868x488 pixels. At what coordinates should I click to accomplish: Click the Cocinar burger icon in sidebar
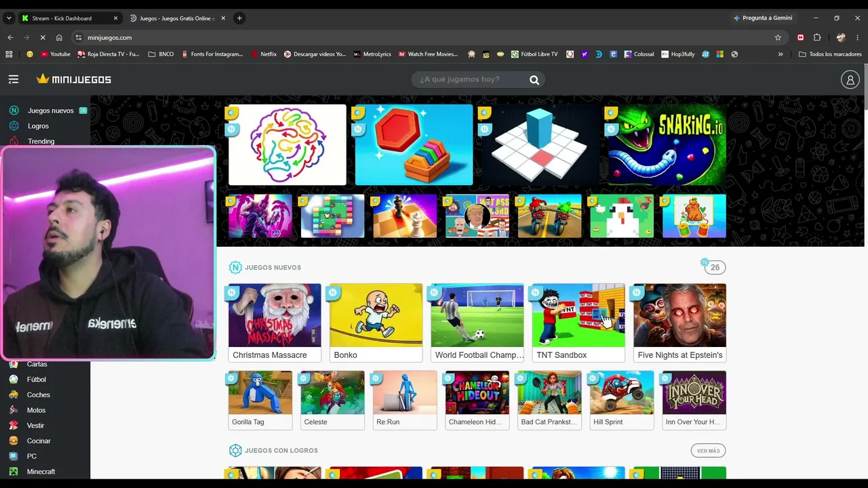click(x=14, y=441)
